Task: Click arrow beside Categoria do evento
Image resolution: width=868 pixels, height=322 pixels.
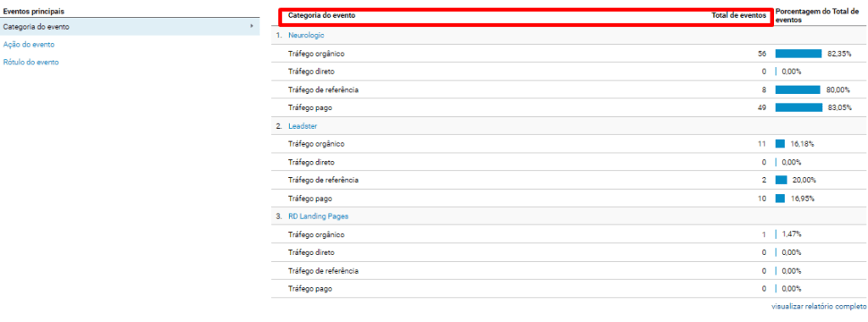Action: (251, 26)
